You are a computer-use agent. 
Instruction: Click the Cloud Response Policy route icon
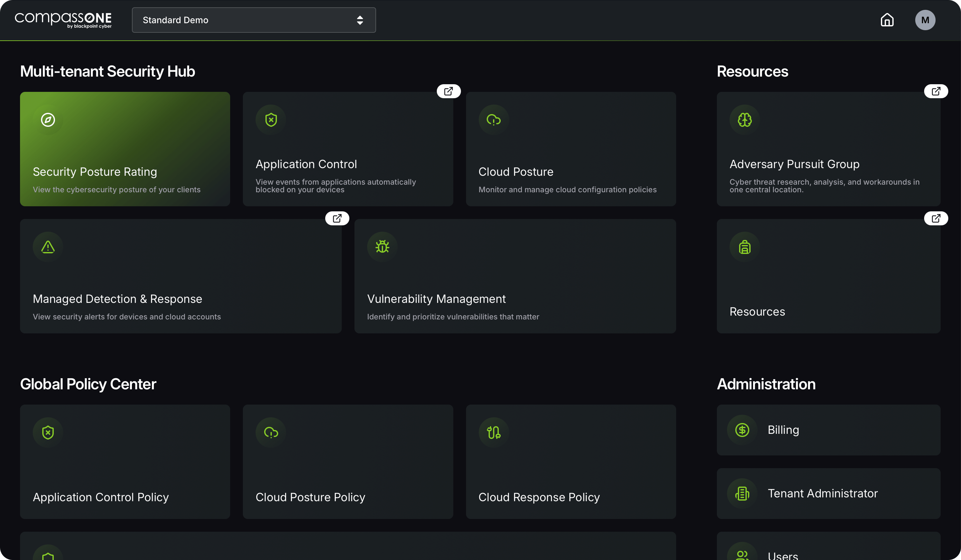click(493, 432)
